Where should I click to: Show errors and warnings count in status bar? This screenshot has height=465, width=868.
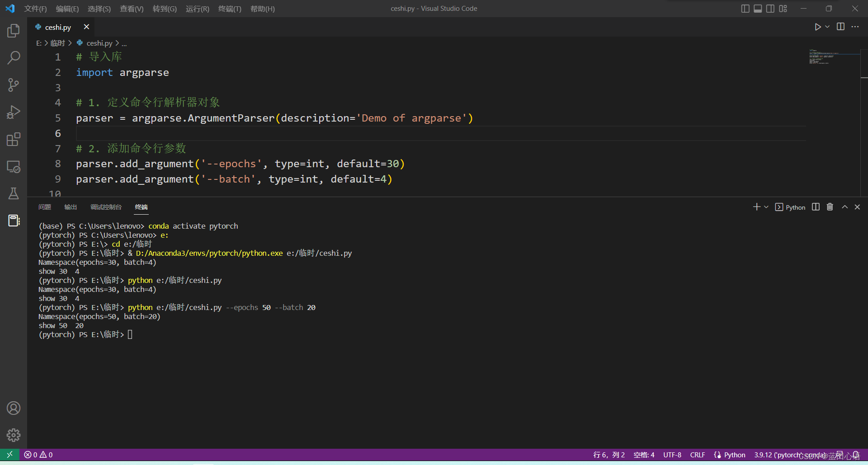pos(38,455)
